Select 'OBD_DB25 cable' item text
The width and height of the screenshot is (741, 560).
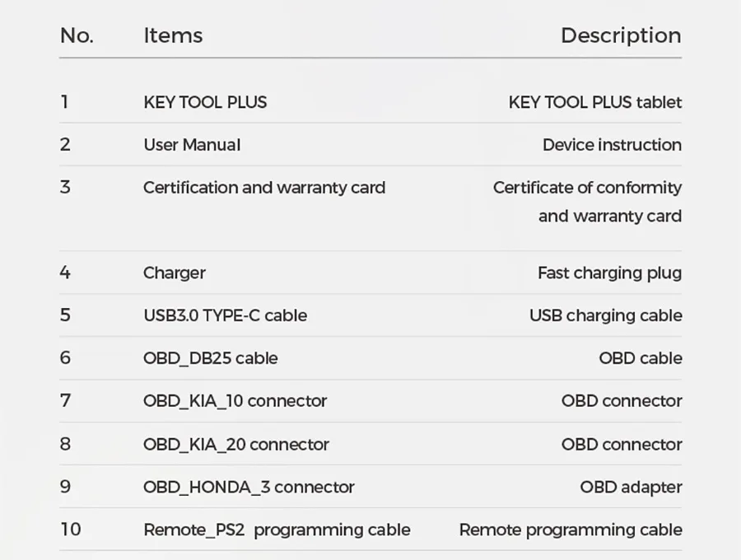pos(210,358)
